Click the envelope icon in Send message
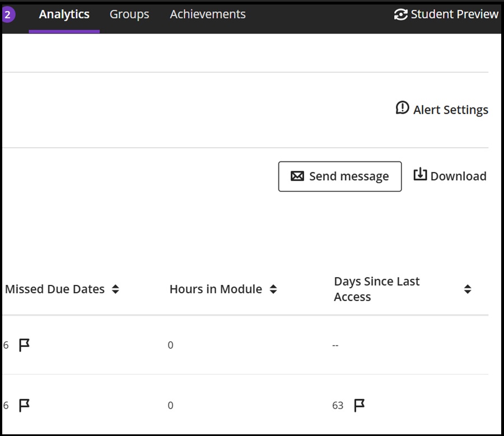This screenshot has height=436, width=504. point(297,176)
